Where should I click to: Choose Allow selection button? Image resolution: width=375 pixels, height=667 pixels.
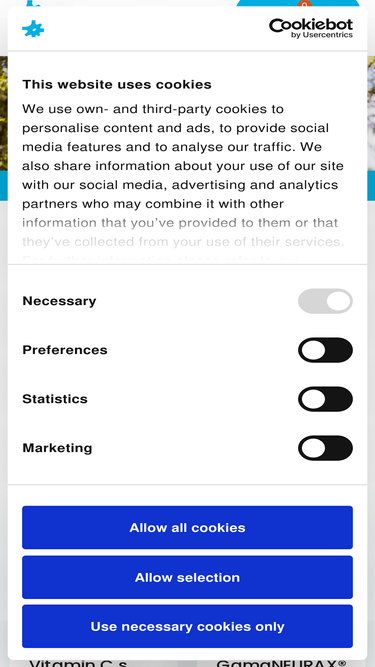[x=188, y=577]
